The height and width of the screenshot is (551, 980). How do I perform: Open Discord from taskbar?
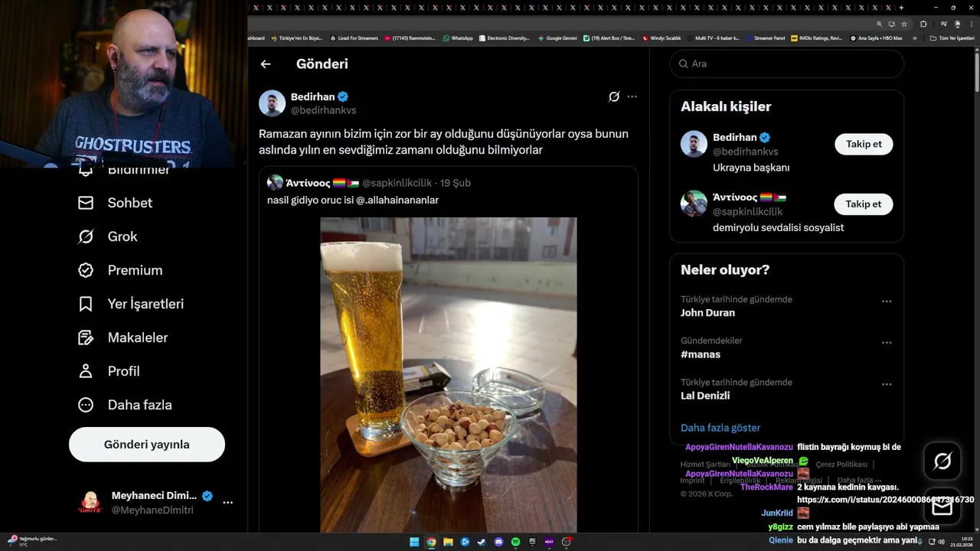point(498,542)
